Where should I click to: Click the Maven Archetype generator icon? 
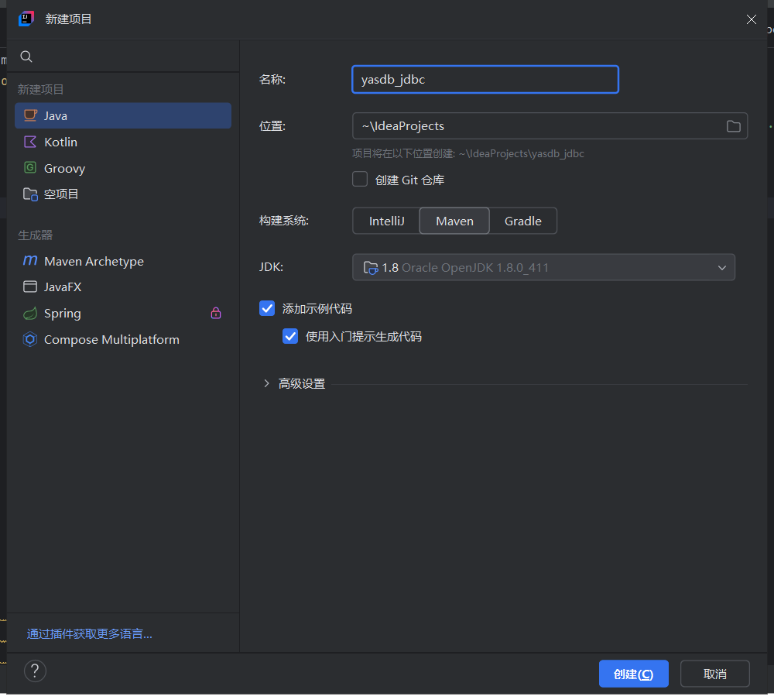(30, 261)
